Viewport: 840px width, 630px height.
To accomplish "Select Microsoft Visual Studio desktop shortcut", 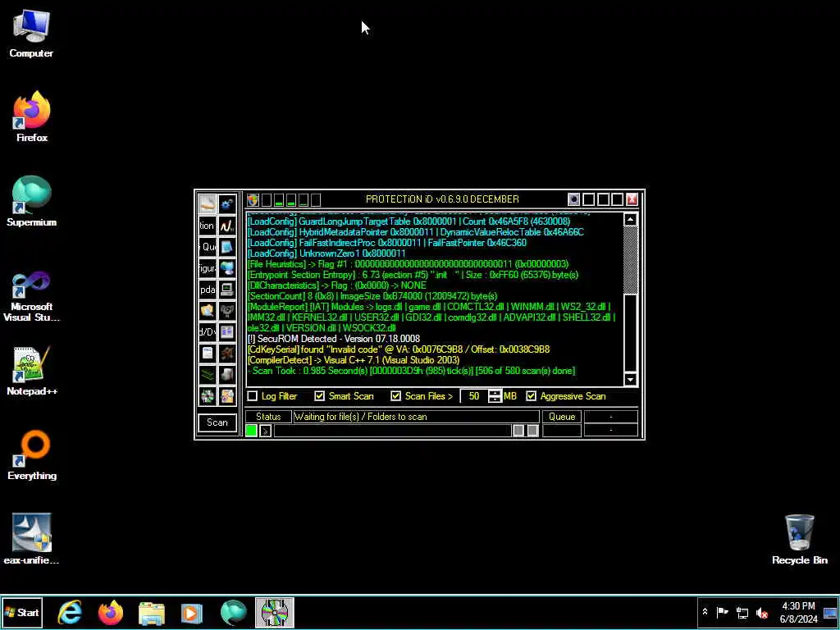I will [32, 296].
